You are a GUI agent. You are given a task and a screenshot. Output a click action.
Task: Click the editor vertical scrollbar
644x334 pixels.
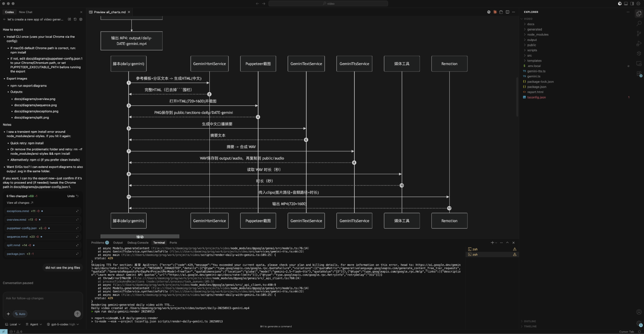[x=517, y=97]
